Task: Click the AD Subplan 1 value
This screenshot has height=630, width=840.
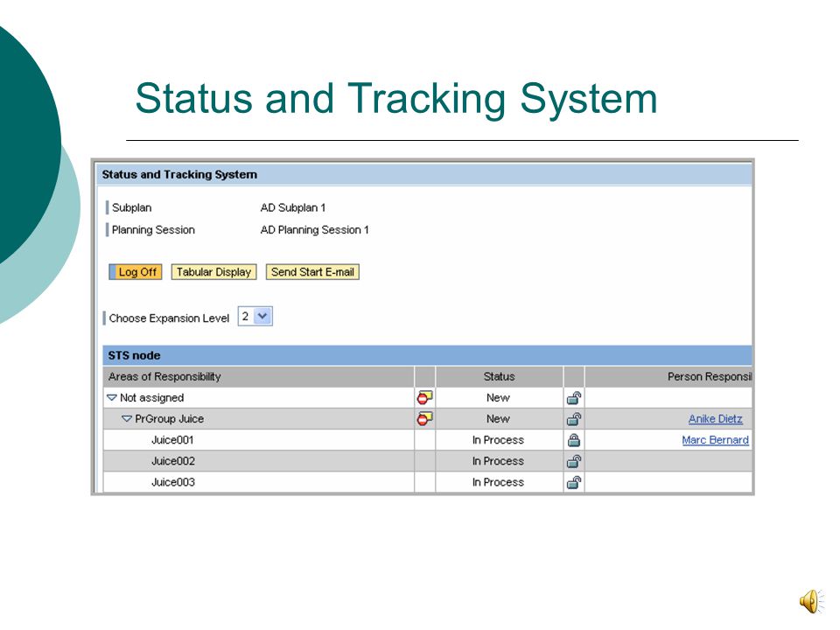Action: point(293,208)
